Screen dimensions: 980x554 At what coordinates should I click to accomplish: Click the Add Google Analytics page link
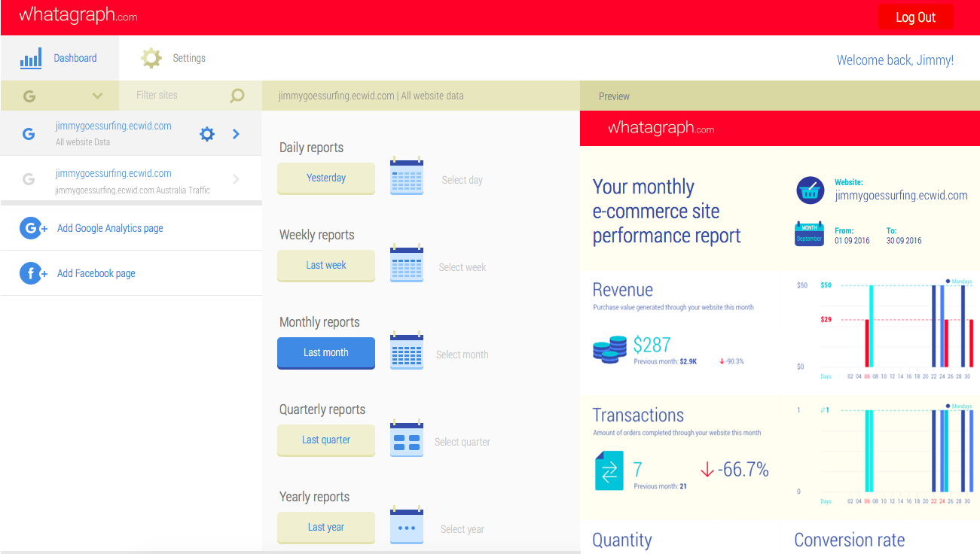110,228
